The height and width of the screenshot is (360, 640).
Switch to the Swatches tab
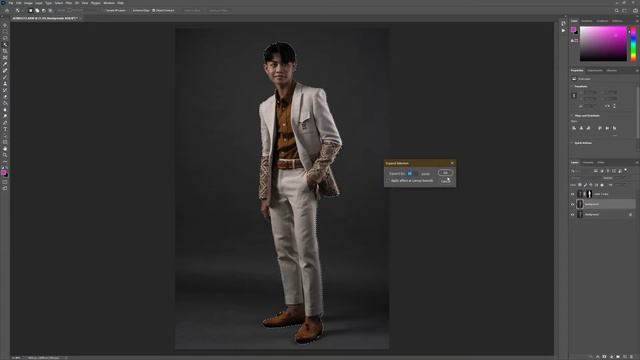click(x=587, y=21)
